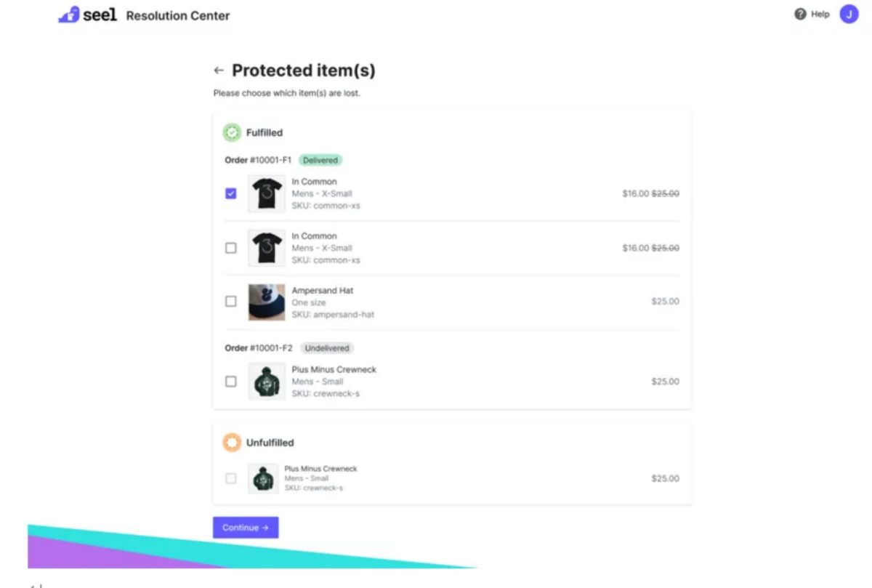Screen dimensions: 872x588
Task: Open the user avatar J menu
Action: 849,14
